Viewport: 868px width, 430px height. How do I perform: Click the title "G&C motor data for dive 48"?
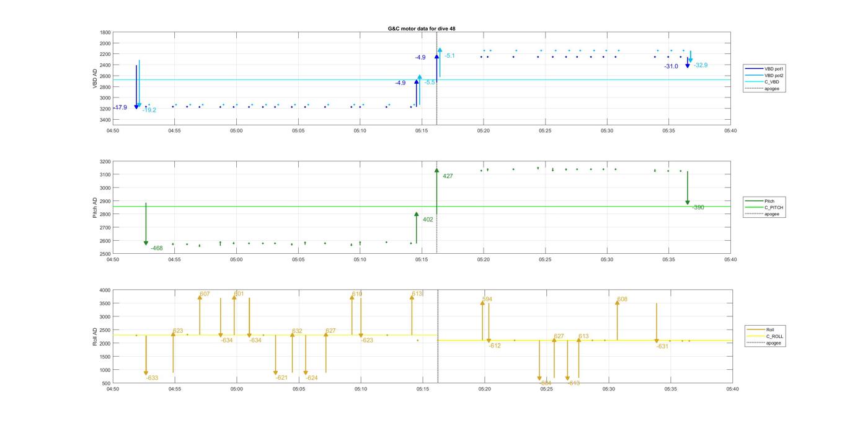pyautogui.click(x=422, y=29)
